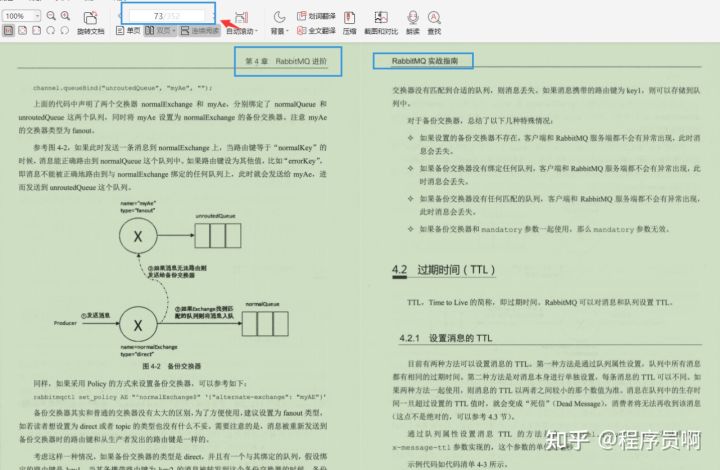Click the zoom in magnifier icon

66,16
